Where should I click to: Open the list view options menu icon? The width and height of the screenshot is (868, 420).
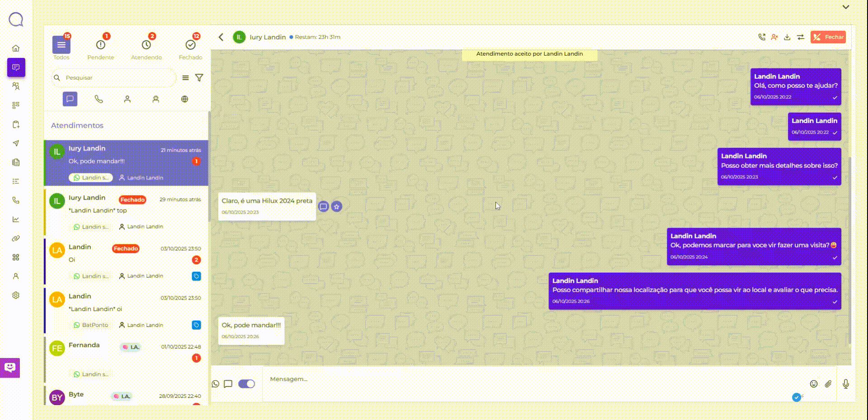point(185,78)
